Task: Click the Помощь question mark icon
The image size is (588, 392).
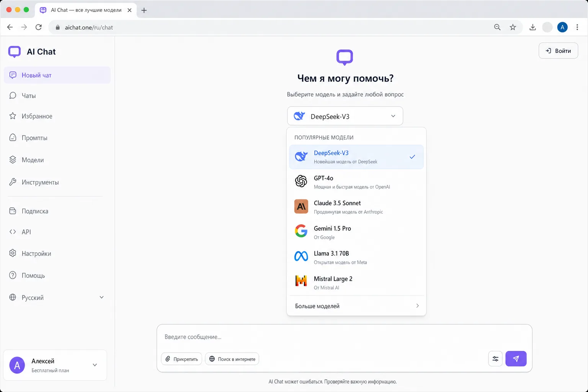Action: click(x=13, y=275)
